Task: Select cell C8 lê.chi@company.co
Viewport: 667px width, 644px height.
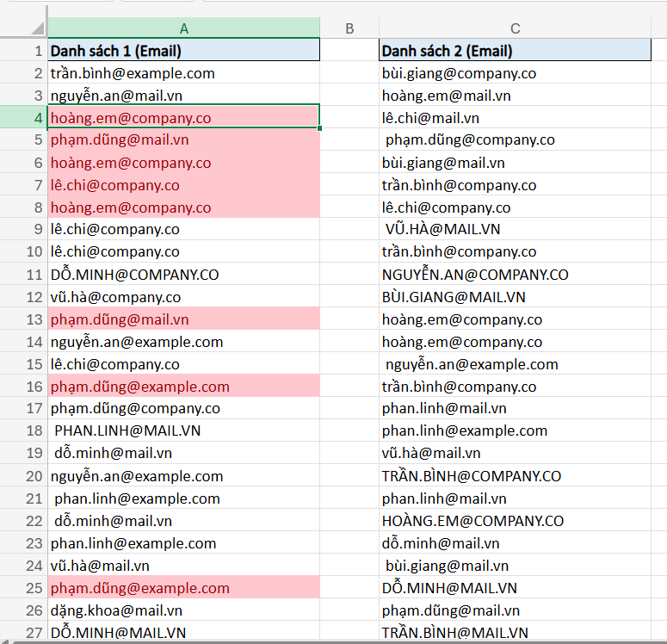Action: pyautogui.click(x=515, y=207)
